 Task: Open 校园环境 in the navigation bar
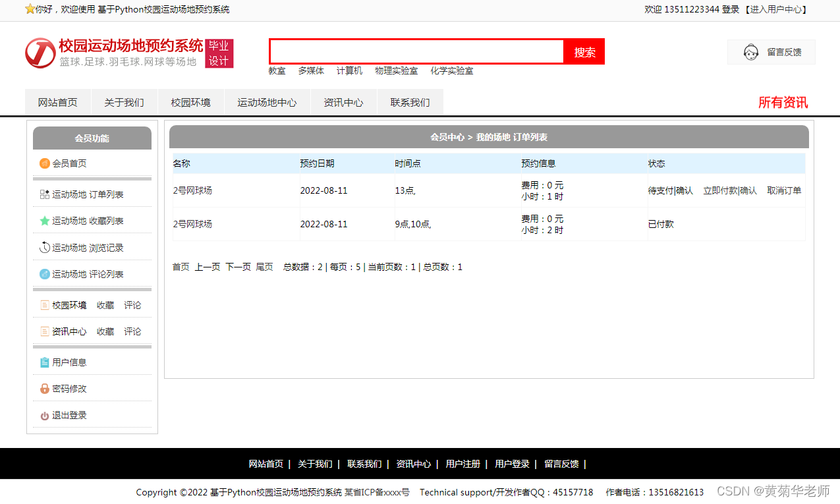(191, 102)
